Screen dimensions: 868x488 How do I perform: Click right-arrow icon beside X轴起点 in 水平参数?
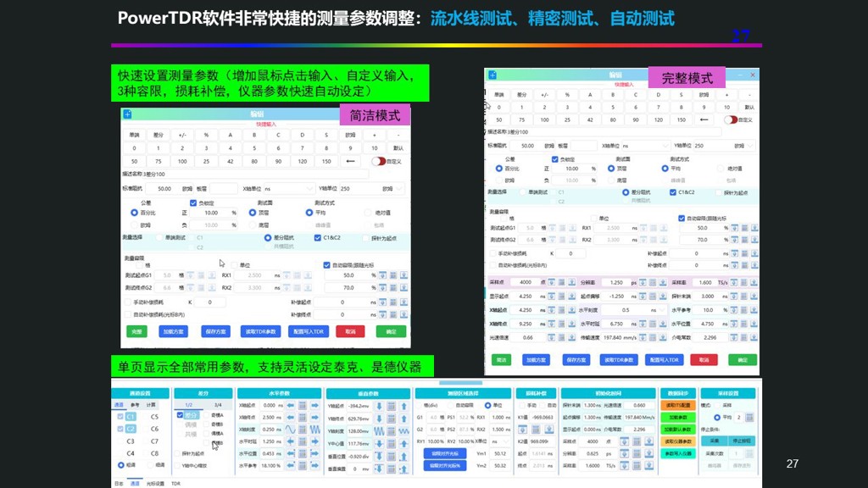tap(314, 406)
